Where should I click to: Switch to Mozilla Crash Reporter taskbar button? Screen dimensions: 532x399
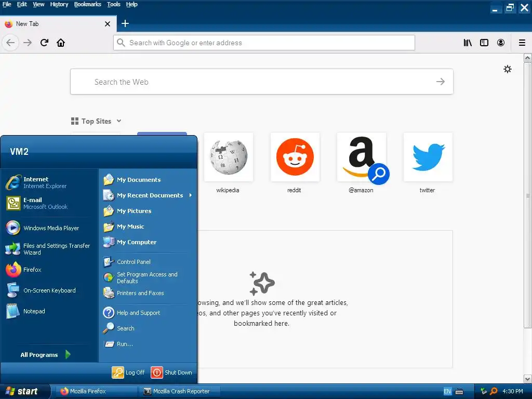pyautogui.click(x=179, y=391)
